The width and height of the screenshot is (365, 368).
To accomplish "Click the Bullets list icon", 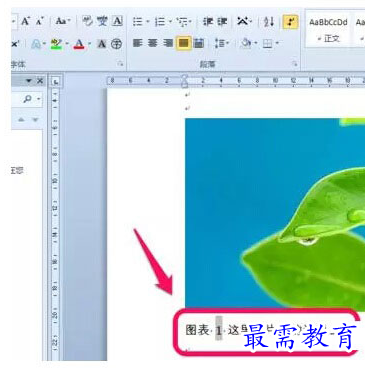I will [x=137, y=22].
